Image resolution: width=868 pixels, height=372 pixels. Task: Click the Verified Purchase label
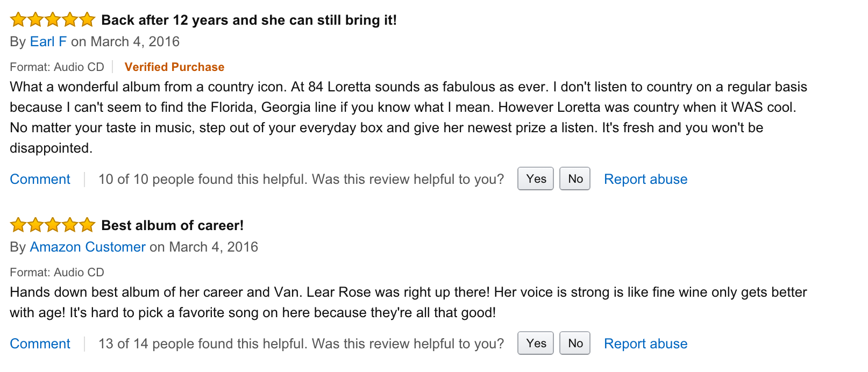(174, 67)
